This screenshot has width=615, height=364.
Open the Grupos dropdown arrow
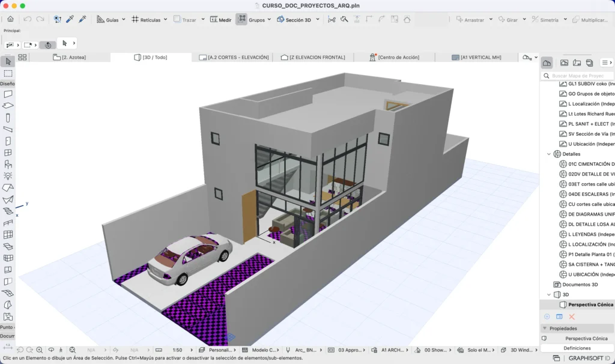(270, 19)
